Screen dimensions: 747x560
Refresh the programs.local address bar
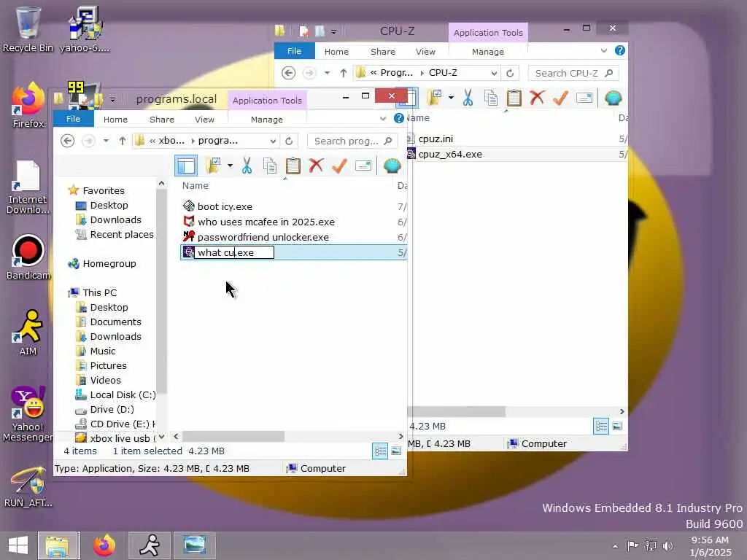click(289, 141)
